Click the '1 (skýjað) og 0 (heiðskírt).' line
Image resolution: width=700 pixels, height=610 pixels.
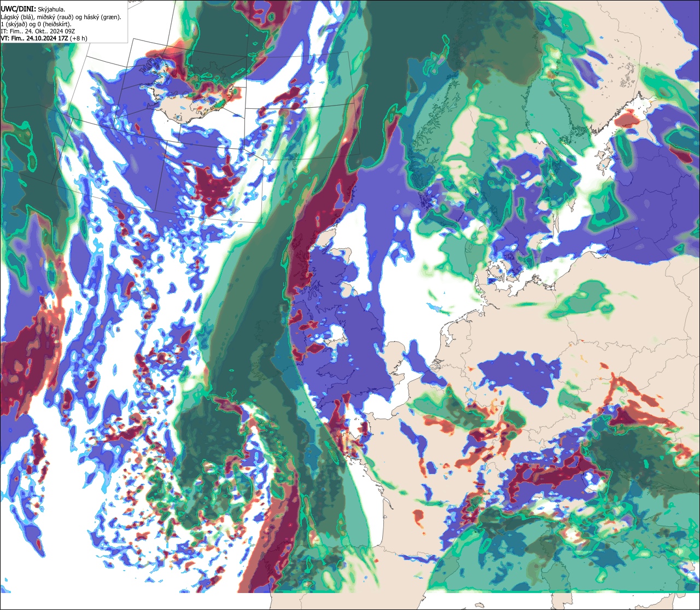[36, 24]
